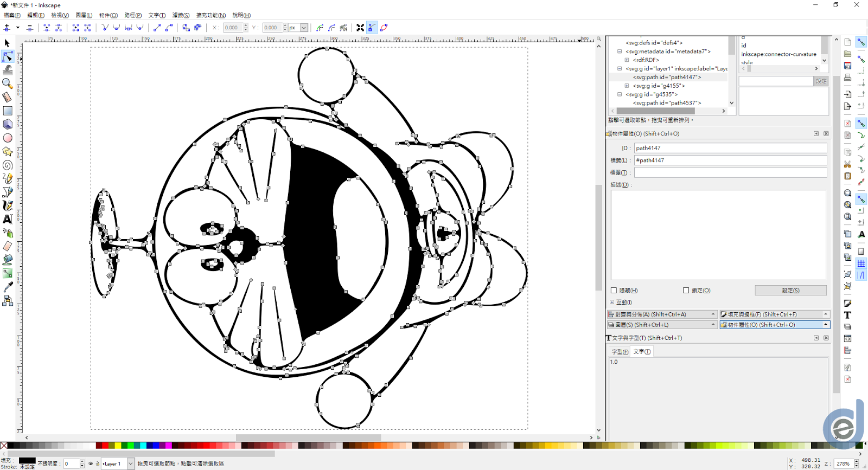Viewport: 868px width, 470px height.
Task: Open the 圖層(L) Layer menu
Action: coord(84,15)
